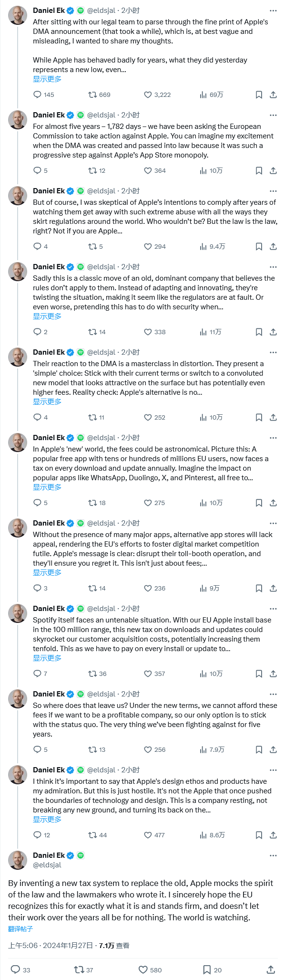The width and height of the screenshot is (285, 980).
Task: Open replies on the tweet with 145 comments
Action: [x=43, y=95]
